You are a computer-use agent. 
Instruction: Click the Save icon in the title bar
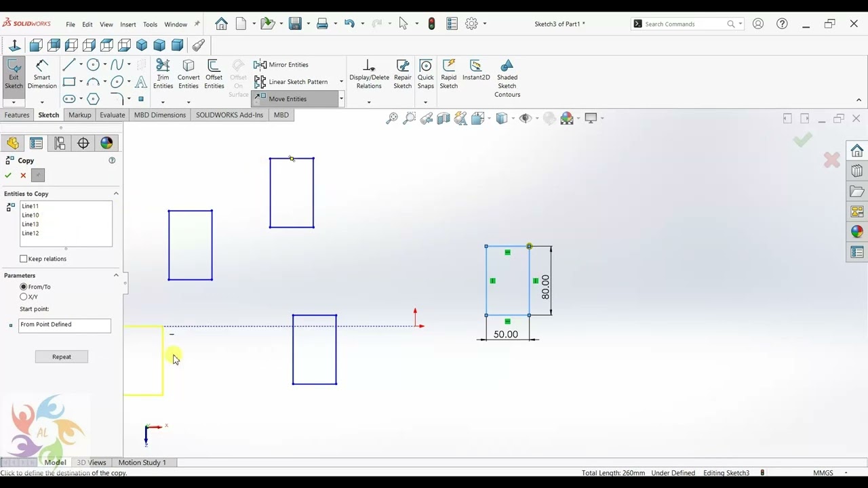coord(295,24)
